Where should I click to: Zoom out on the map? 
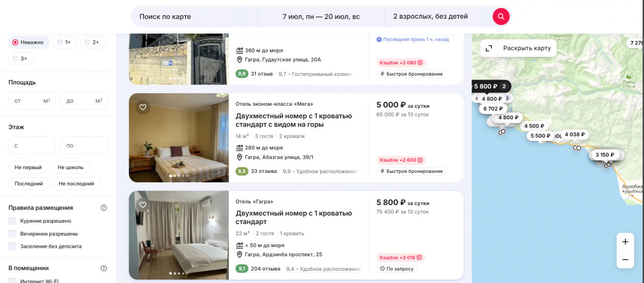pyautogui.click(x=625, y=260)
